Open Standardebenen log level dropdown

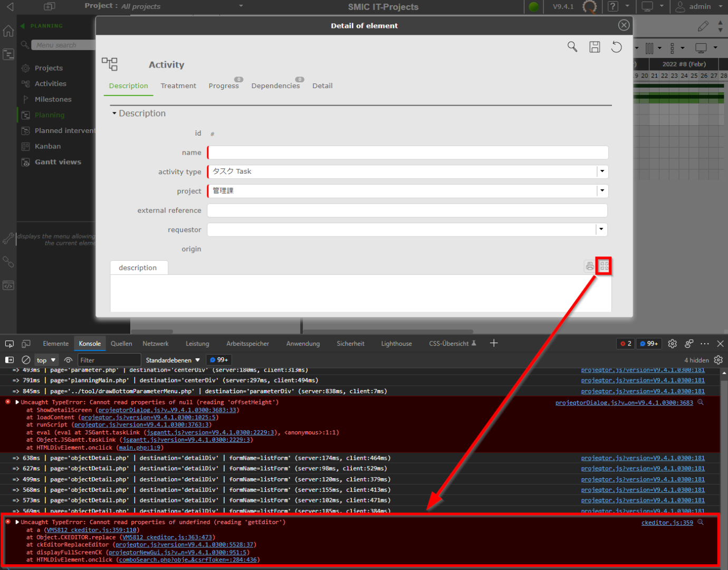click(173, 360)
